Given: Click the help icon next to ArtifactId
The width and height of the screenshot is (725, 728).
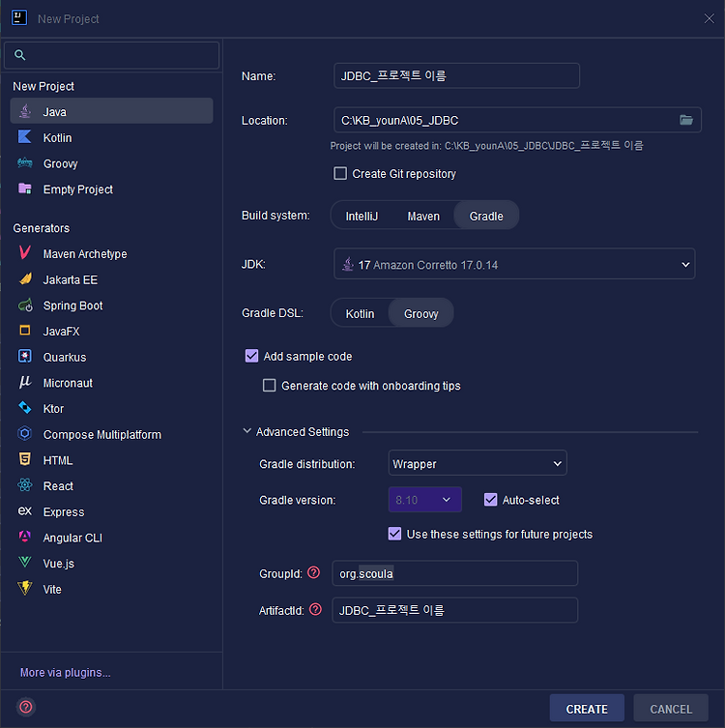Looking at the screenshot, I should pos(315,609).
